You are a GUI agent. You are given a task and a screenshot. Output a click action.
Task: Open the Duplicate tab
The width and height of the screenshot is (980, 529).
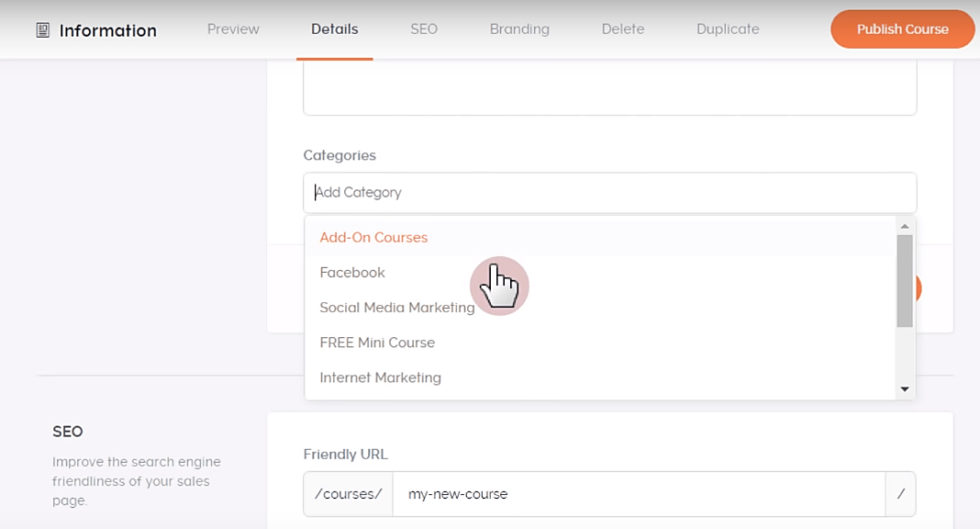click(728, 29)
